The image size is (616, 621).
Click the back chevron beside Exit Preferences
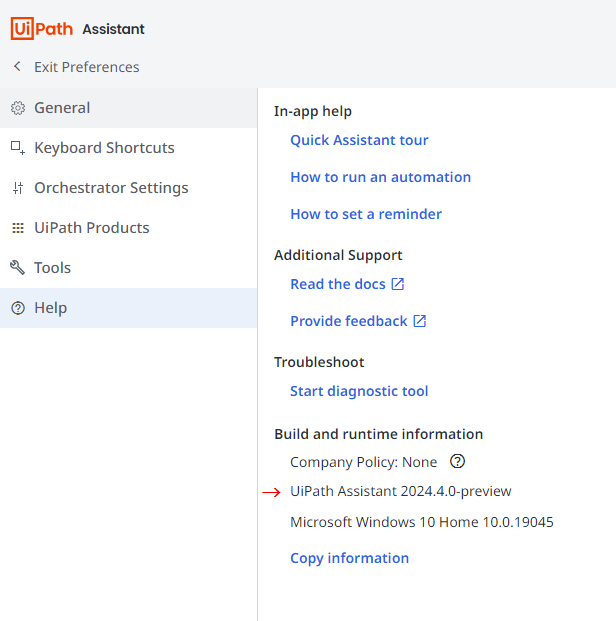pos(17,67)
